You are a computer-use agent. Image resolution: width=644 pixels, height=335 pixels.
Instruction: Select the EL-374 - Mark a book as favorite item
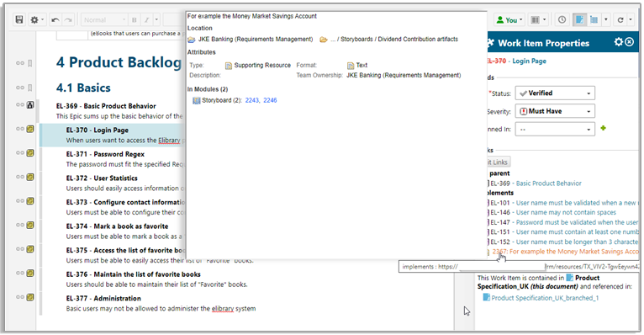[x=117, y=226]
